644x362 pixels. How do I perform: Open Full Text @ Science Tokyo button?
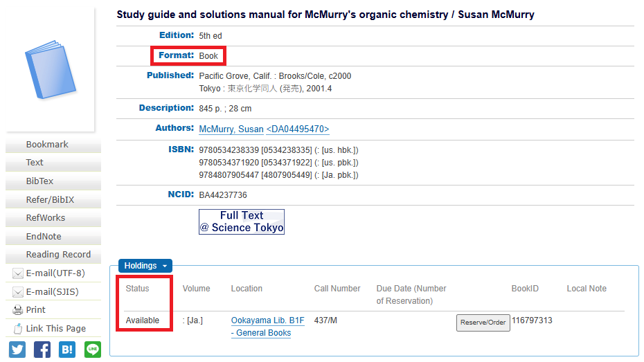tap(241, 221)
